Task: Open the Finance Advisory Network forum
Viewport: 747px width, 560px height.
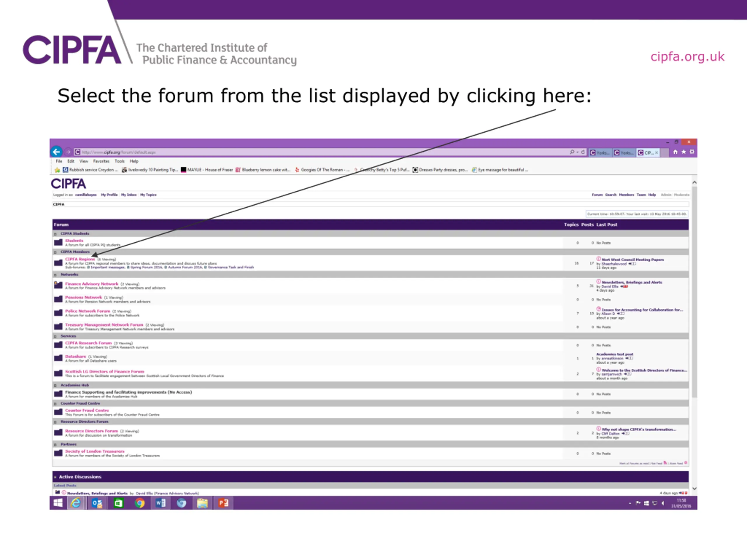Action: click(x=92, y=284)
